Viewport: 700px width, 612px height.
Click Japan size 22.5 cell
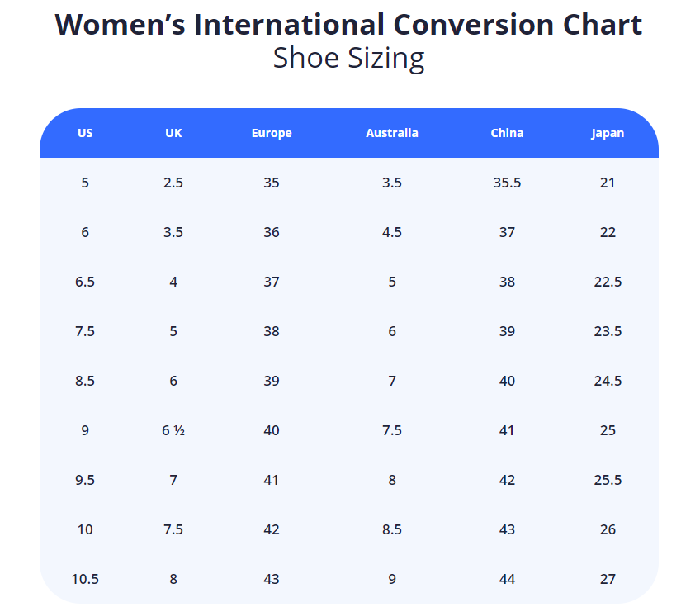point(608,282)
